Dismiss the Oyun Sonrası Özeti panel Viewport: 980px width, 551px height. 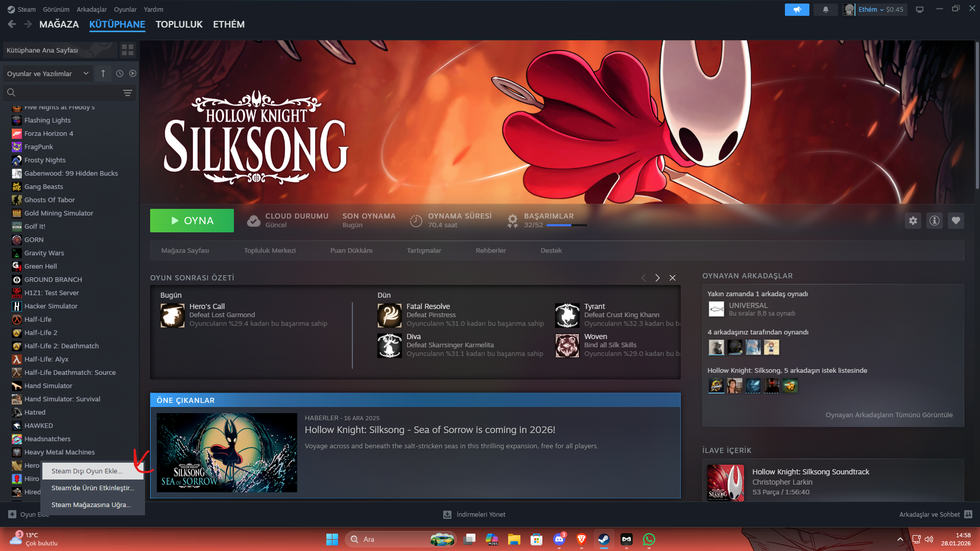point(673,278)
